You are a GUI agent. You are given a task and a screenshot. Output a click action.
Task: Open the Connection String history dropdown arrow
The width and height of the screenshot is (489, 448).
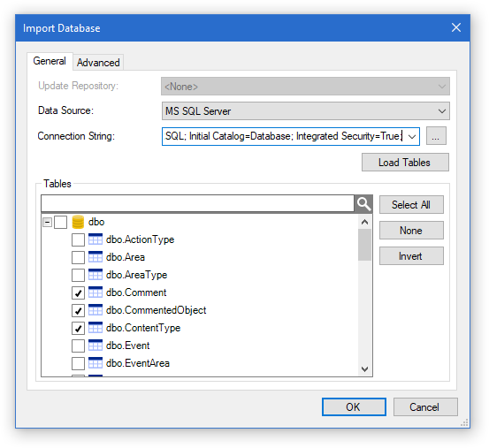point(412,136)
